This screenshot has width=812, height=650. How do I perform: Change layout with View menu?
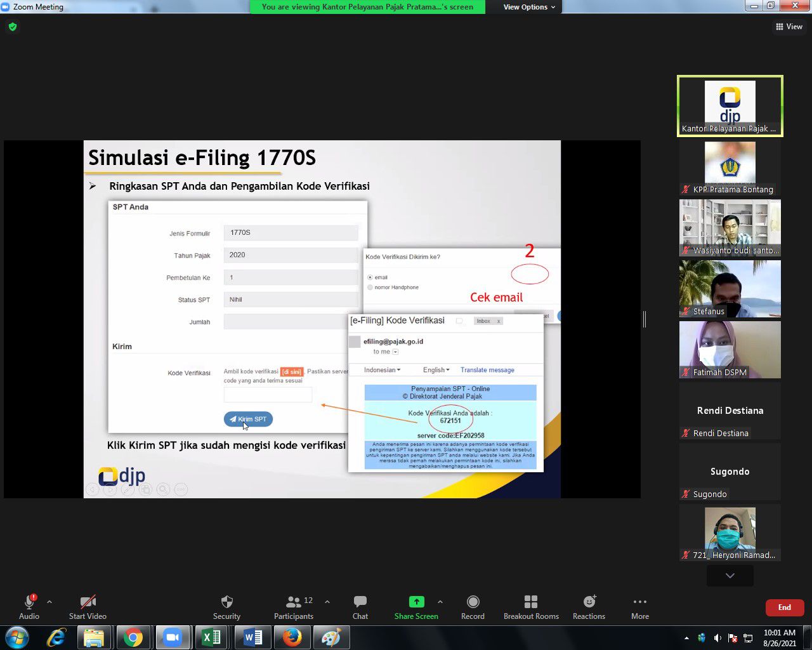click(789, 27)
